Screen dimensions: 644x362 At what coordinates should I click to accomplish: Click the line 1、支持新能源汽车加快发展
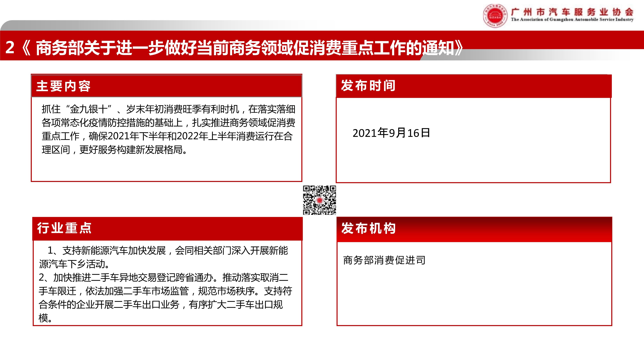click(x=168, y=250)
